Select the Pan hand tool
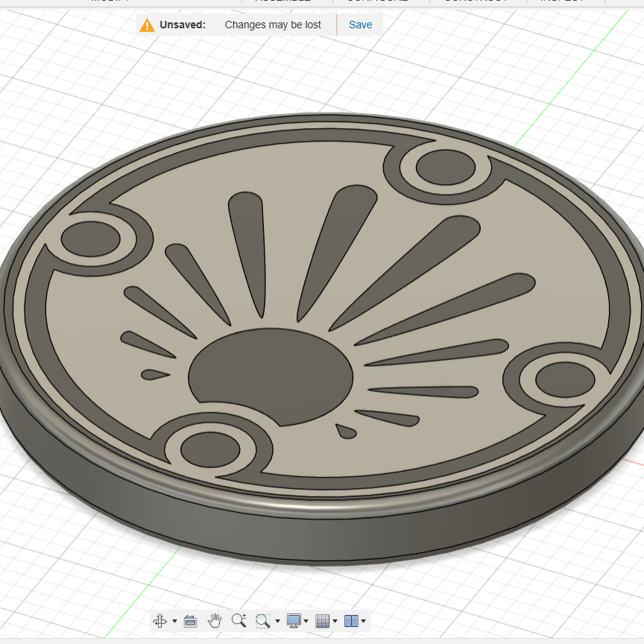The image size is (644, 644). 215,621
